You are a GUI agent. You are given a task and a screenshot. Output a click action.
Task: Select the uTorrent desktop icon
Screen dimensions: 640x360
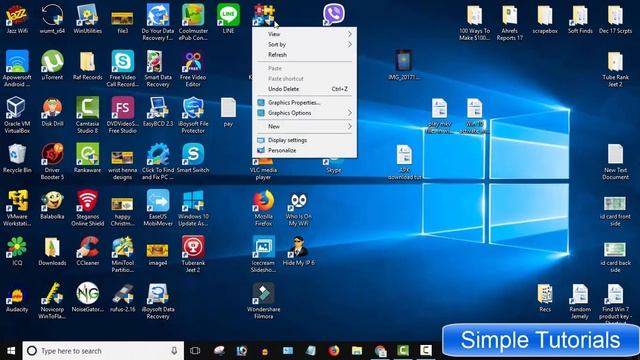click(52, 65)
